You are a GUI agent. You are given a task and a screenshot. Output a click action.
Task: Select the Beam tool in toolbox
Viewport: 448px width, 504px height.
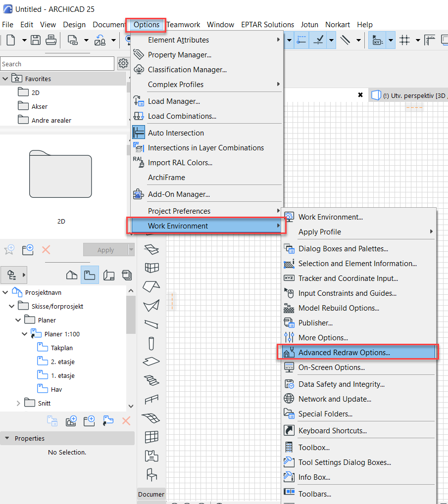point(151,324)
